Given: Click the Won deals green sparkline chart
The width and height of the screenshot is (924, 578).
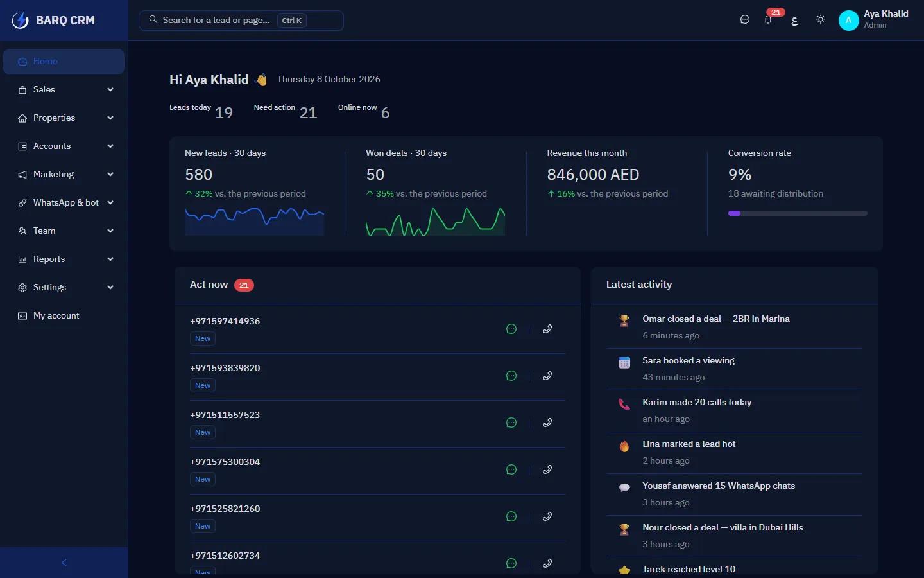Looking at the screenshot, I should (x=435, y=222).
